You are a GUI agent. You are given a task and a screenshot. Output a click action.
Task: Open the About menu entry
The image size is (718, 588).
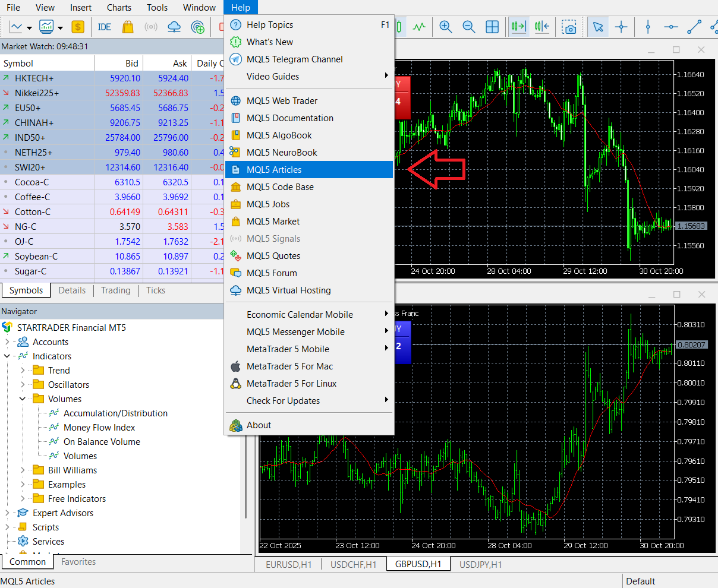309,425
